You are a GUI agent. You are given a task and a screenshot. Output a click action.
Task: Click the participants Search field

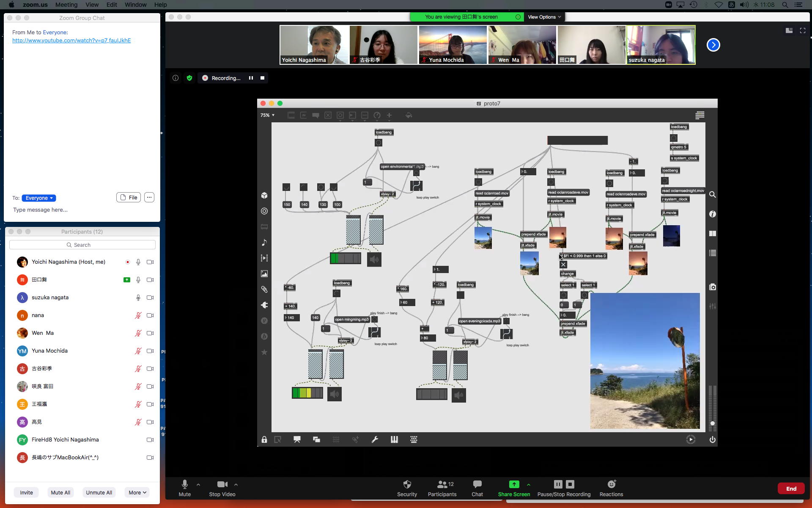pos(82,245)
